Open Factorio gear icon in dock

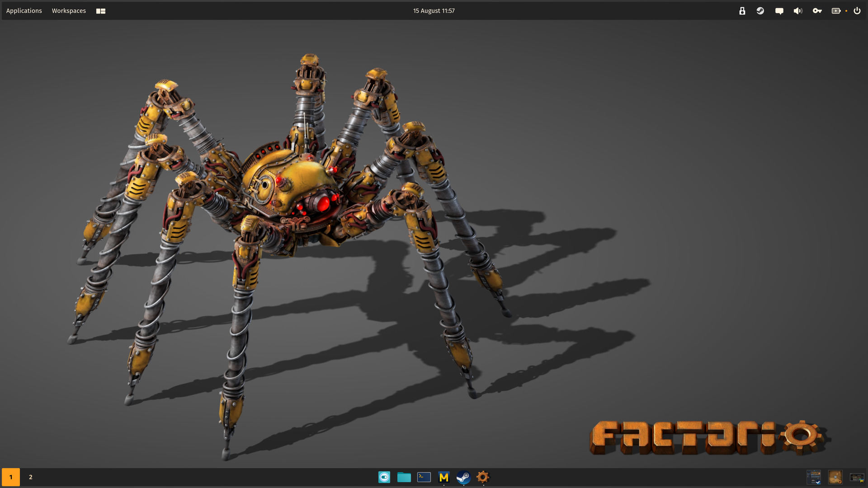[x=483, y=477]
